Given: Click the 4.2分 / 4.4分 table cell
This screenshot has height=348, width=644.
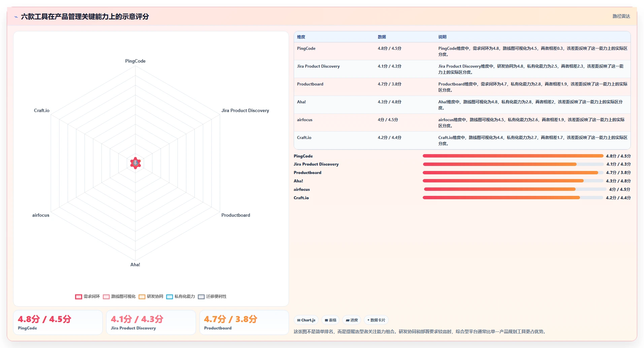Looking at the screenshot, I should point(390,138).
